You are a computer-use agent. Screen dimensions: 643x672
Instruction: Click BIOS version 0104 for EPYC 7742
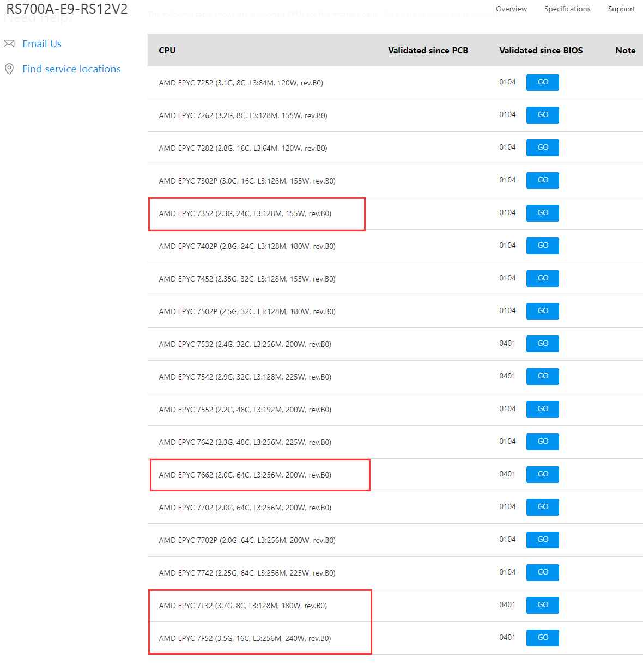pyautogui.click(x=507, y=572)
